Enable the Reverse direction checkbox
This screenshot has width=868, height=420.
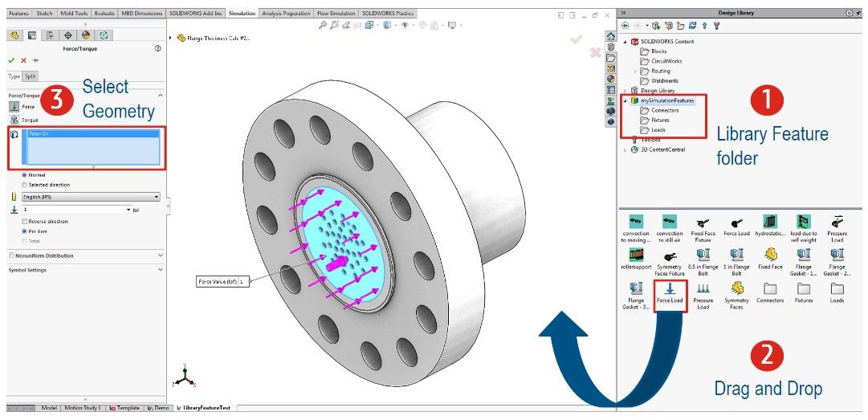[x=24, y=222]
